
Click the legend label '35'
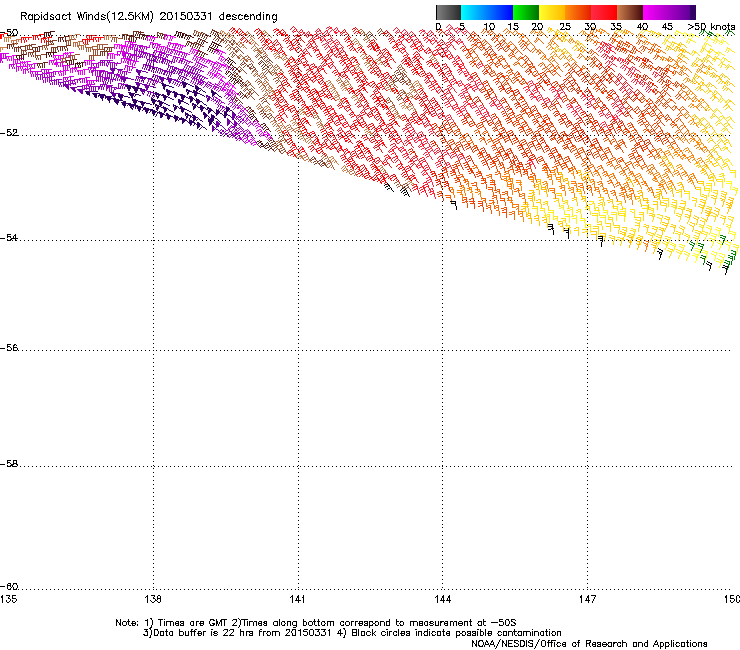tap(616, 27)
